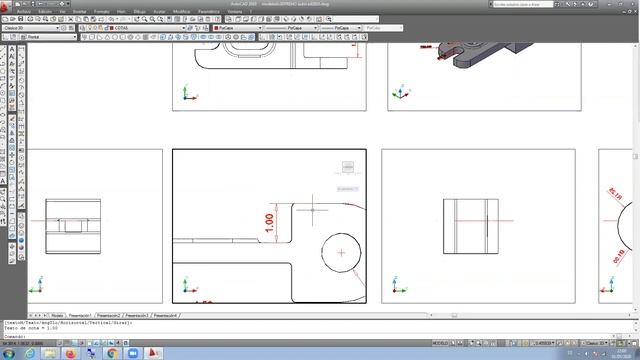Open Google Chrome from the taskbar
The height and width of the screenshot is (360, 640).
click(112, 353)
